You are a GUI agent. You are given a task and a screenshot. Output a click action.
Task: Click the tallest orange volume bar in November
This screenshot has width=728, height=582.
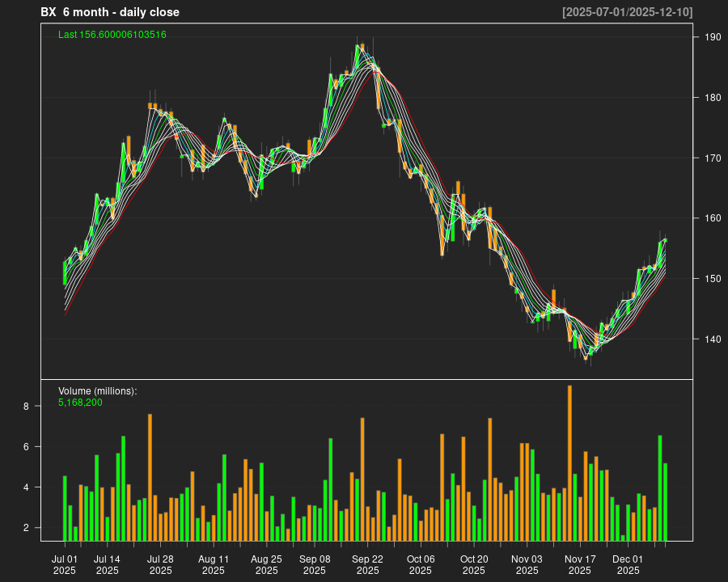(569, 462)
